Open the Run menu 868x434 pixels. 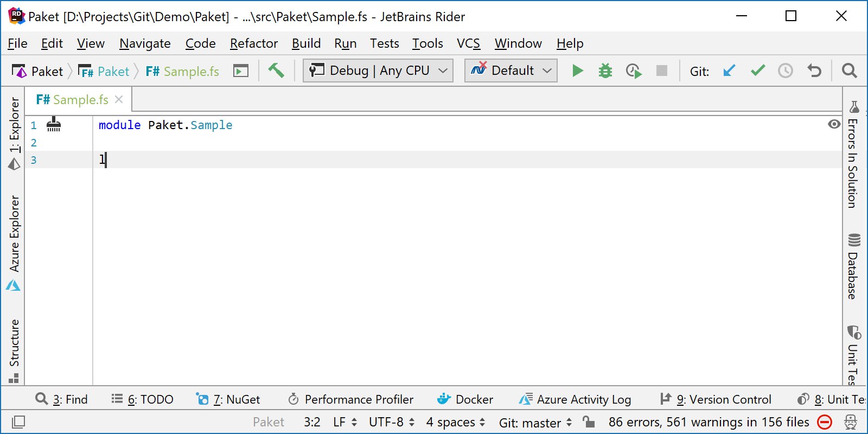[x=346, y=43]
